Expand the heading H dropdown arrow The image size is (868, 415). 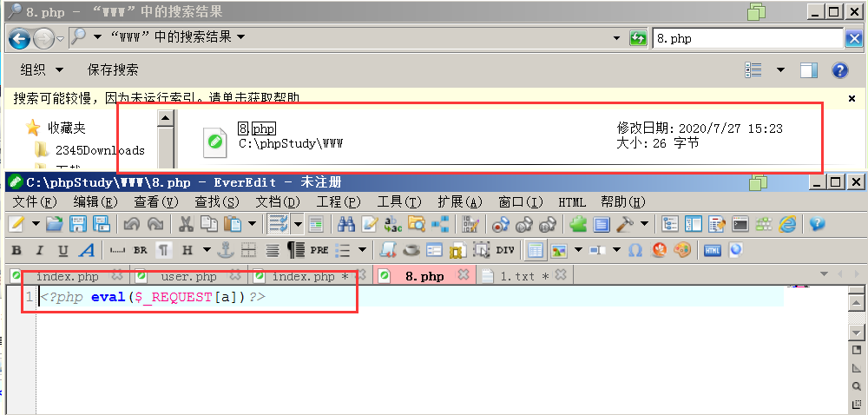207,250
